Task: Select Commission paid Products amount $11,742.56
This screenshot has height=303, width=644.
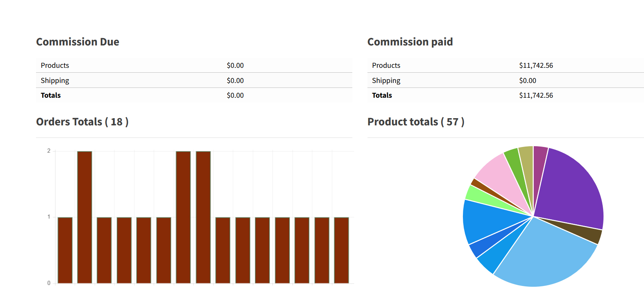Action: [x=536, y=66]
